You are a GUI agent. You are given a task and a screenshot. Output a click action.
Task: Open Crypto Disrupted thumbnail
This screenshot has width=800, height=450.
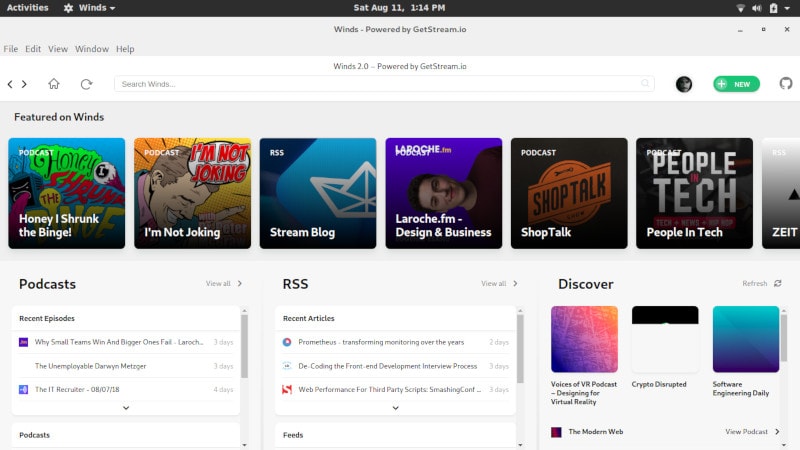pos(665,339)
